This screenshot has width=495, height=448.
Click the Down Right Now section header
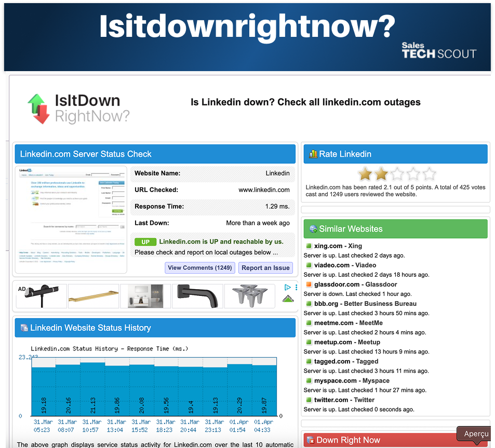[396, 440]
